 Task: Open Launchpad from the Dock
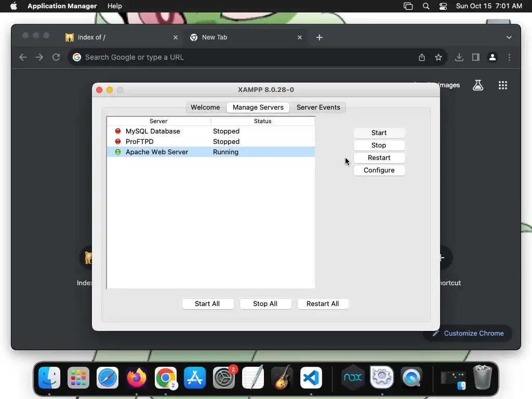point(78,378)
